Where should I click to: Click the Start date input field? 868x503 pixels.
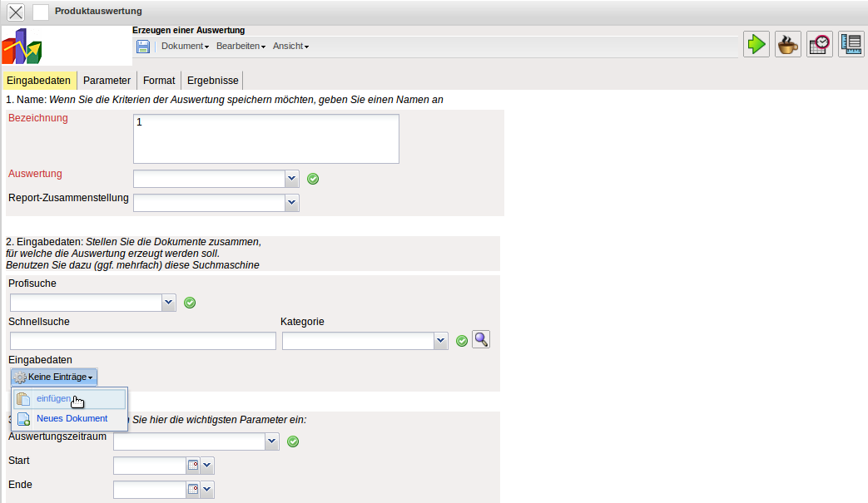click(x=150, y=466)
